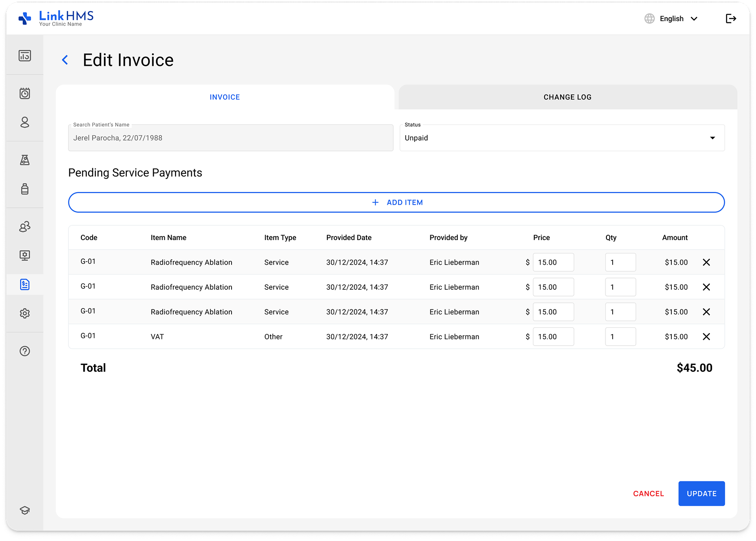The width and height of the screenshot is (756, 541).
Task: Click the price field in VAT row
Action: pyautogui.click(x=553, y=337)
